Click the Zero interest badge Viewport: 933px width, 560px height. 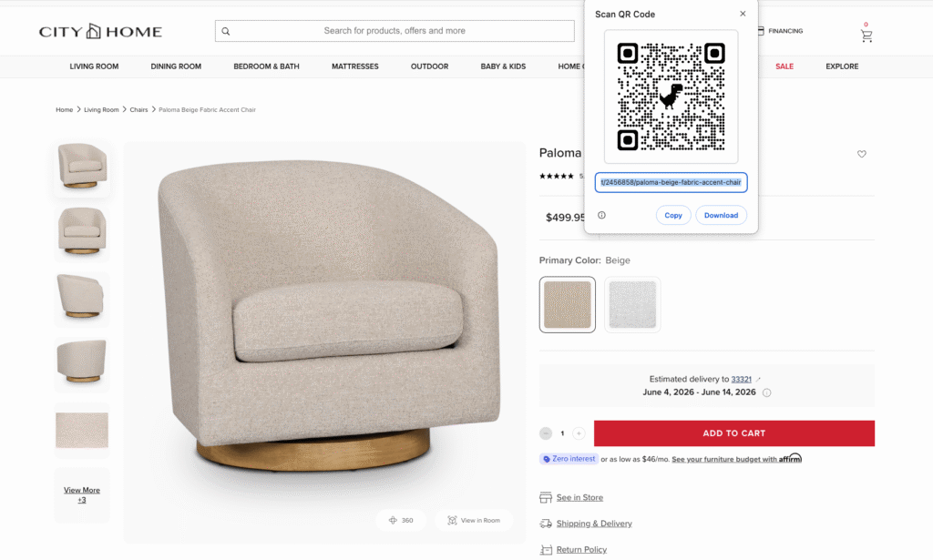pos(569,459)
